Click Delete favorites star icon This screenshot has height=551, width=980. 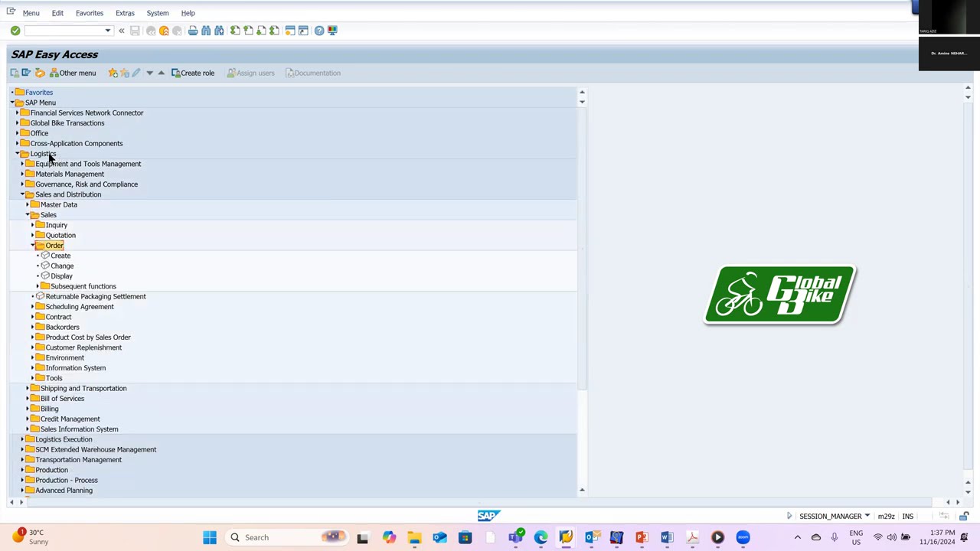[x=125, y=73]
